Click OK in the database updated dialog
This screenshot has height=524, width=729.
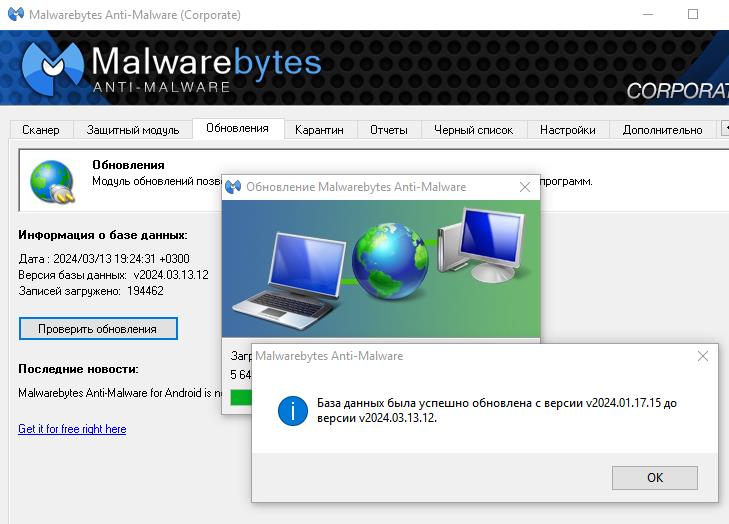tap(655, 478)
